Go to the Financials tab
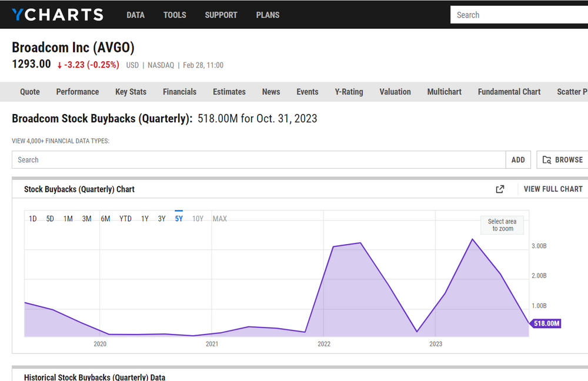588x381 pixels. pos(179,92)
